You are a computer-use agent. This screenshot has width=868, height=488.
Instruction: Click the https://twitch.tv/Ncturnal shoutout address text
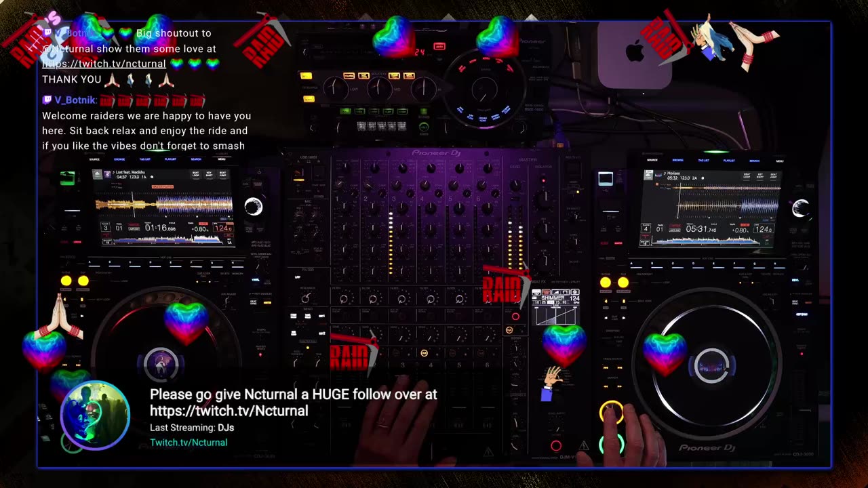[229, 411]
